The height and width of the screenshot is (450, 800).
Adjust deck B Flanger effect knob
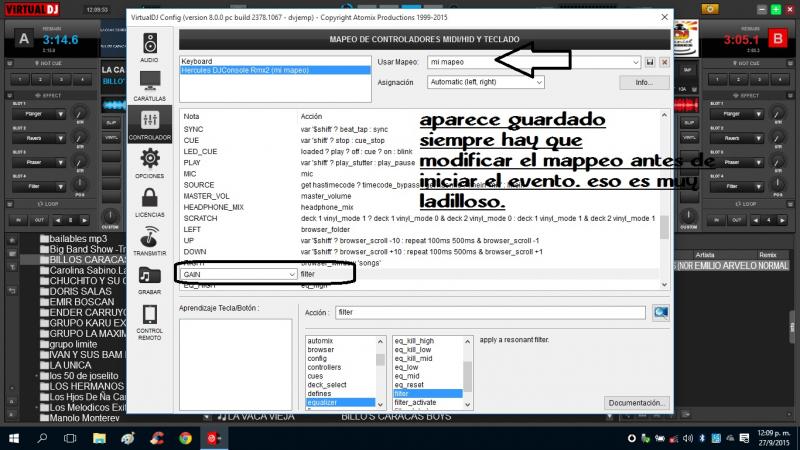[777, 113]
